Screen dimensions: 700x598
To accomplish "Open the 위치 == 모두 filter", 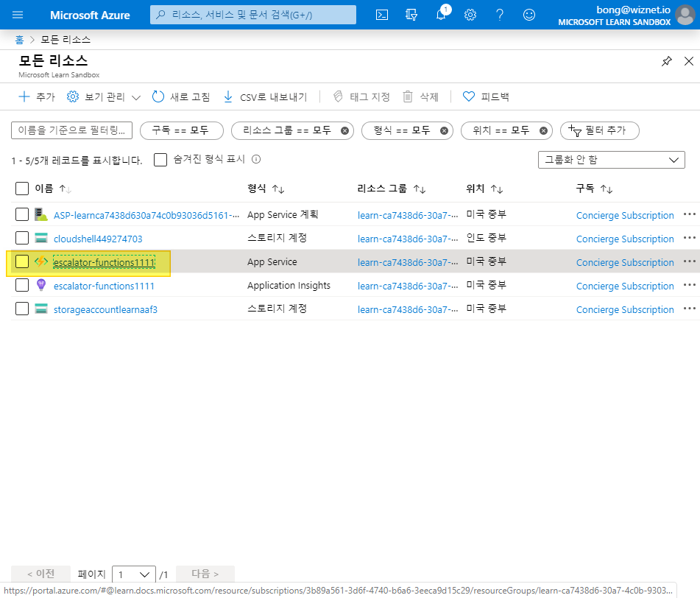I will [501, 130].
